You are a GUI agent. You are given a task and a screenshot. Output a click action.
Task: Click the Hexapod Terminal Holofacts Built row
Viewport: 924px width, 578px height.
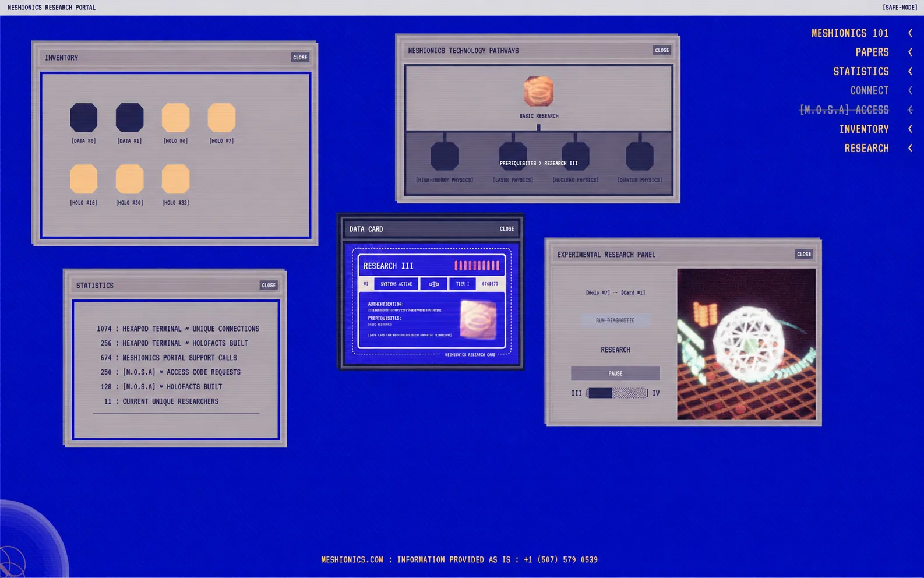click(174, 343)
